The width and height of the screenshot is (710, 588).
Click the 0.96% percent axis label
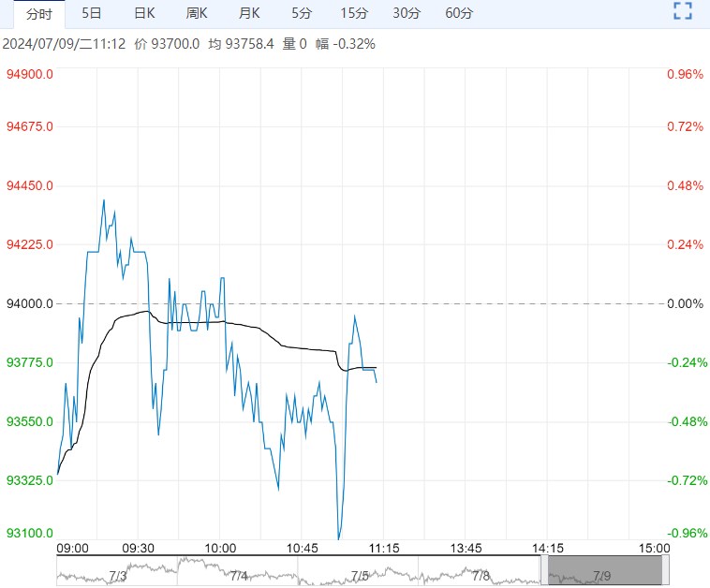coord(685,74)
